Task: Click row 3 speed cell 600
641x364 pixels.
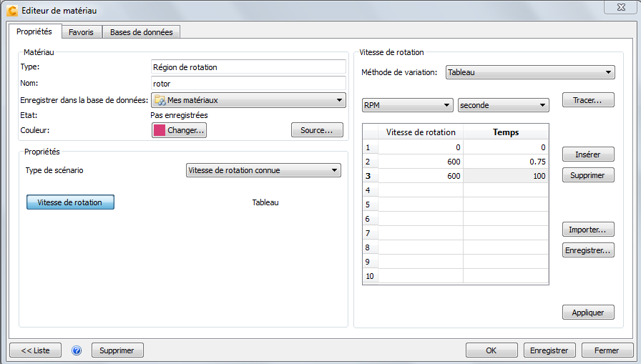Action: [x=421, y=176]
